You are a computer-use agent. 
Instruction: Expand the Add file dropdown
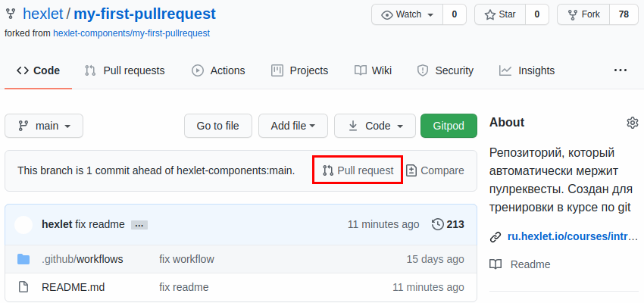[292, 126]
